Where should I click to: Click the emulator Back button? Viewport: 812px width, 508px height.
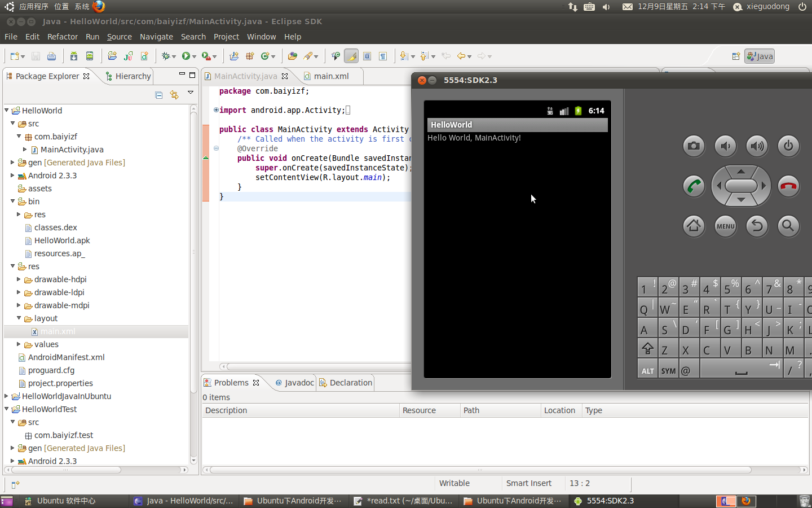click(x=757, y=226)
